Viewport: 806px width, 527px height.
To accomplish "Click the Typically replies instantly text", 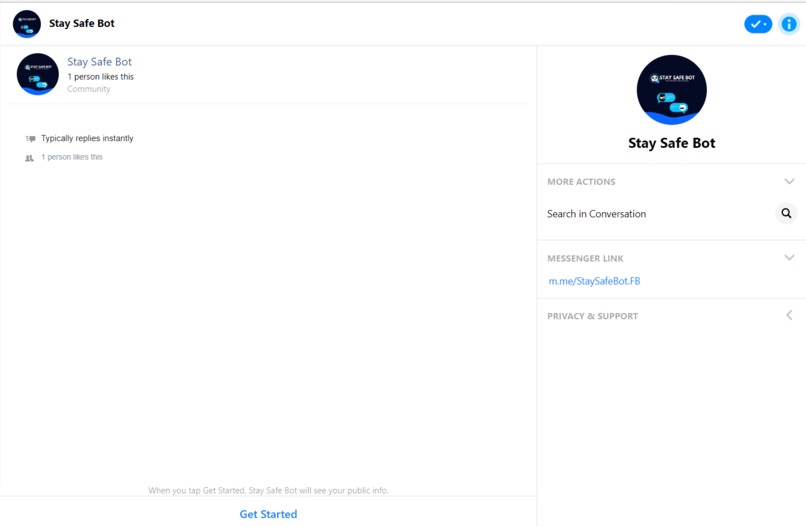I will 87,138.
